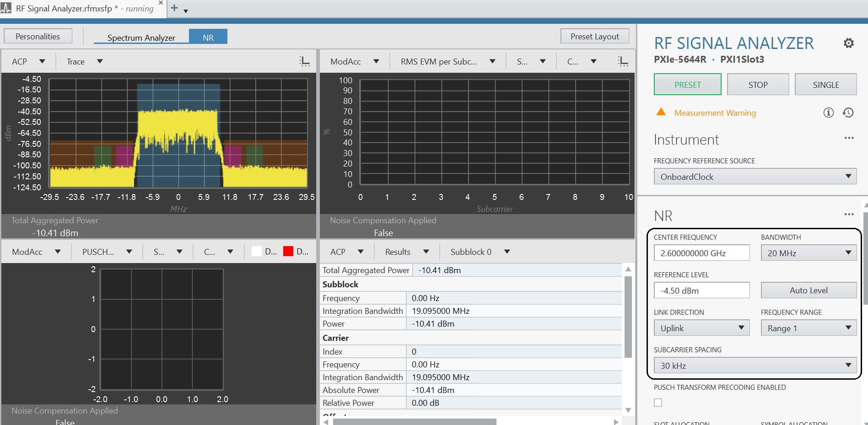Click the application logo icon
The image size is (868, 425).
6,8
